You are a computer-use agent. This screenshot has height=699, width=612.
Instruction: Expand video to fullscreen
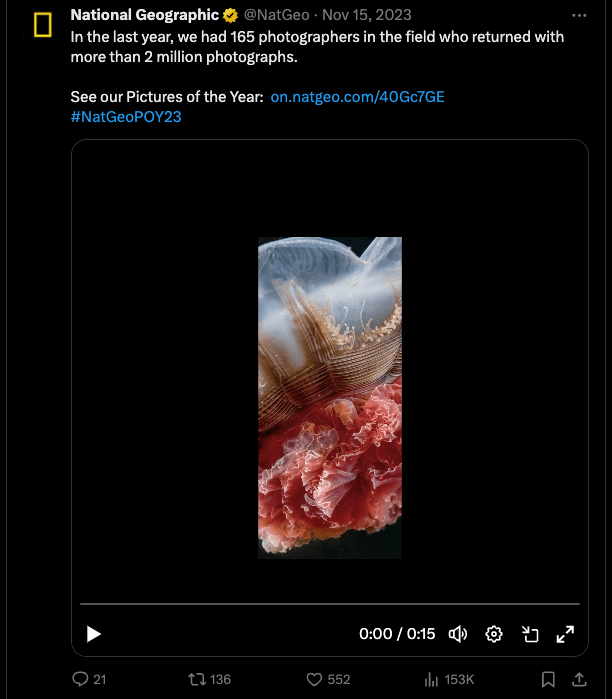pyautogui.click(x=565, y=634)
